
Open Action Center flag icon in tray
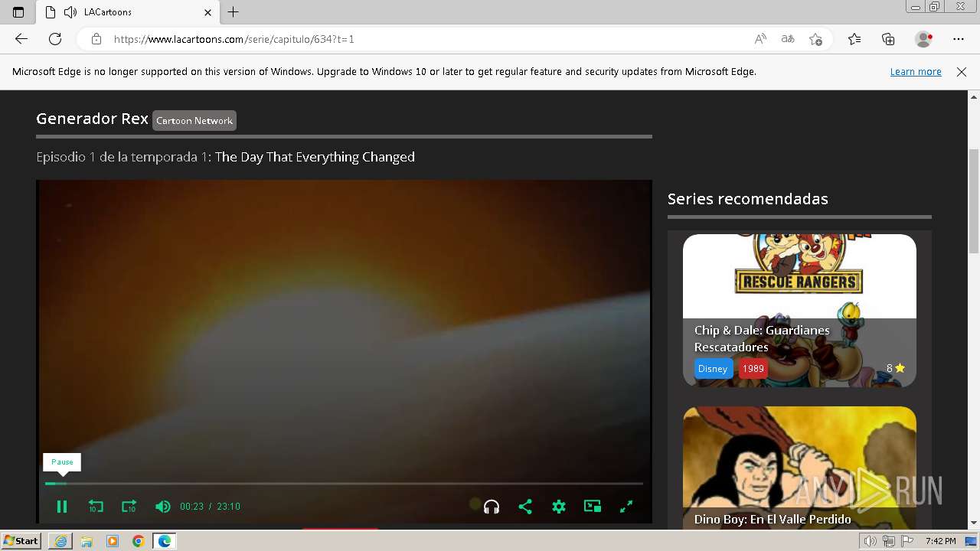(907, 541)
